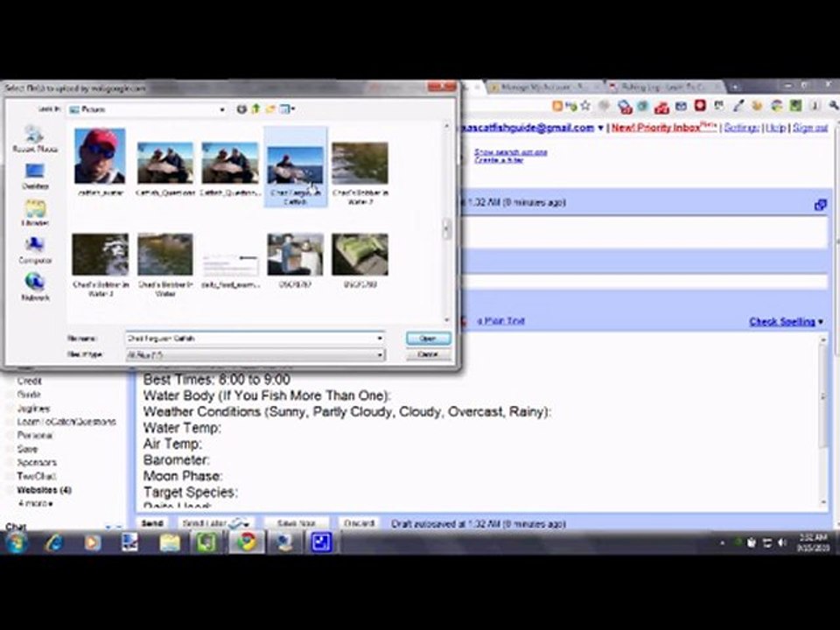Click the orange RSS extension icon in Chrome

(x=557, y=106)
